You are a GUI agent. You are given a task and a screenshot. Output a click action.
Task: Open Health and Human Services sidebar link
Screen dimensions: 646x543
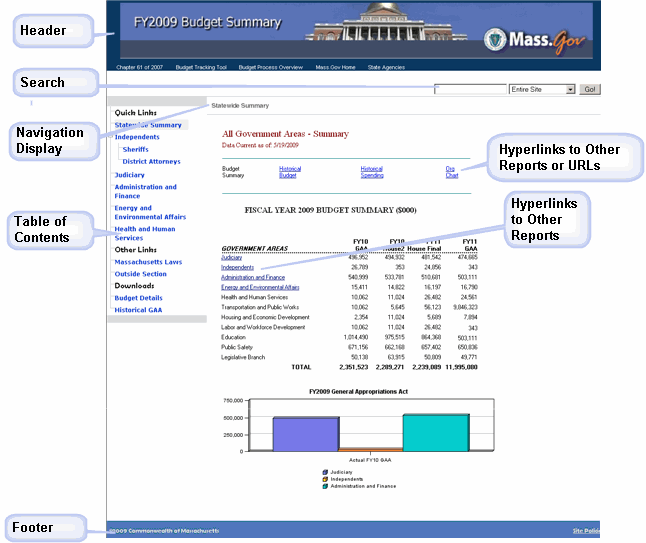[x=145, y=233]
